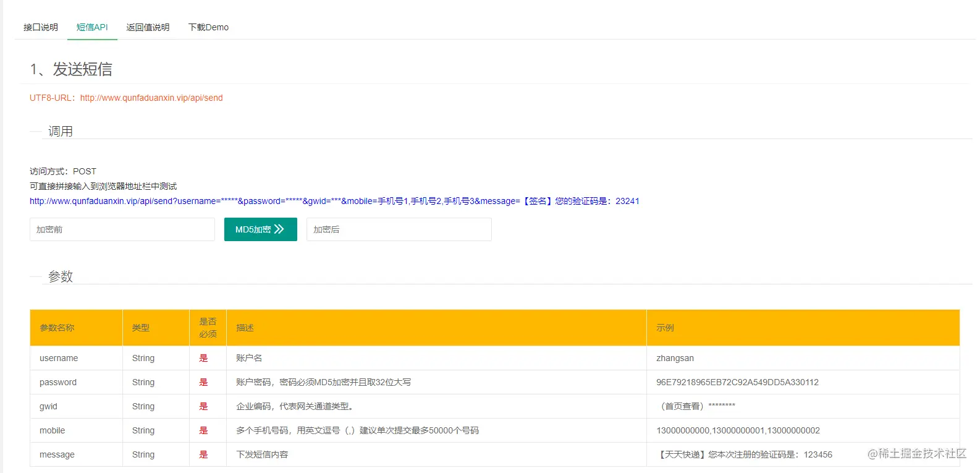Open the 接口说明 tab
980x473 pixels.
coord(41,27)
